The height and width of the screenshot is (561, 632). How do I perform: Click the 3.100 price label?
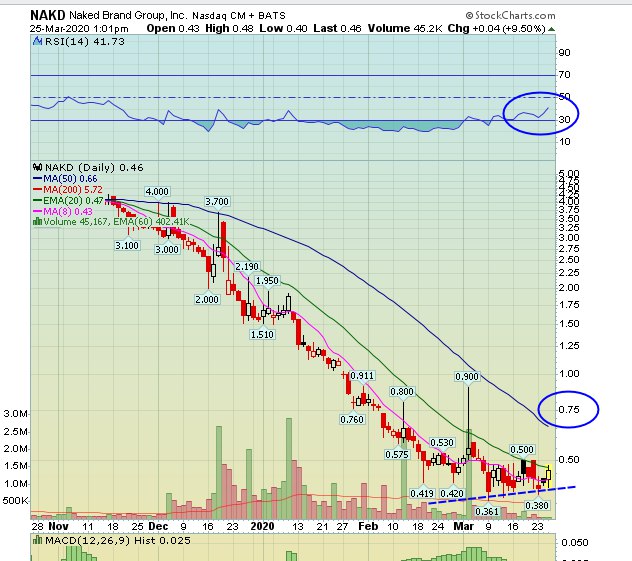(x=127, y=245)
